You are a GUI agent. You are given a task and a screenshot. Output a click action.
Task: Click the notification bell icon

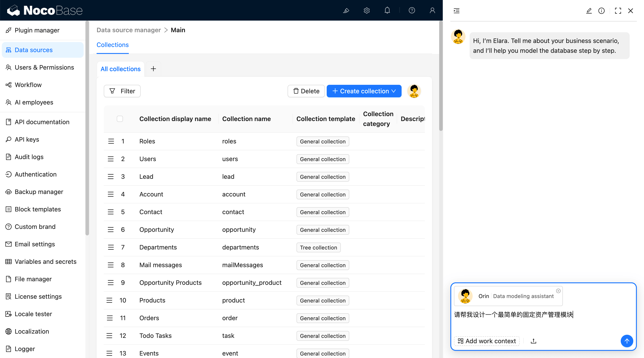[387, 10]
